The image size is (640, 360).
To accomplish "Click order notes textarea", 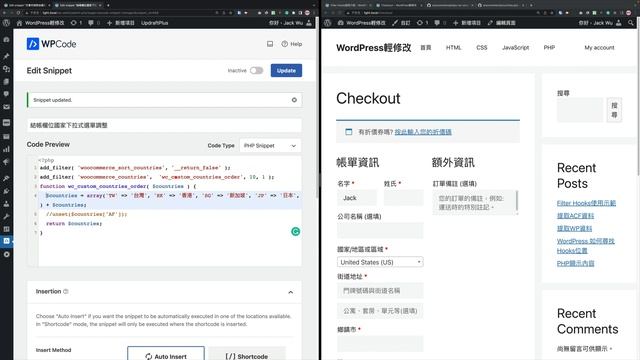I will [x=475, y=202].
